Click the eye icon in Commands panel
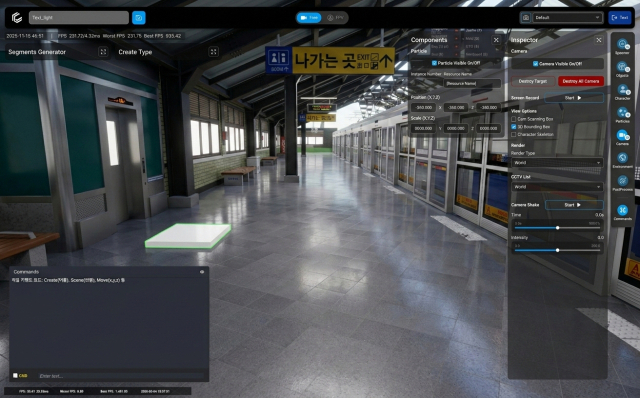640x398 pixels. [x=202, y=272]
